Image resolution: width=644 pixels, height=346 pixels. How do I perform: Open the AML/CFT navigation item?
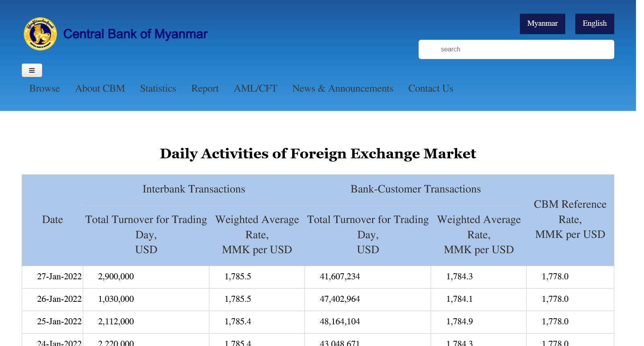[256, 89]
